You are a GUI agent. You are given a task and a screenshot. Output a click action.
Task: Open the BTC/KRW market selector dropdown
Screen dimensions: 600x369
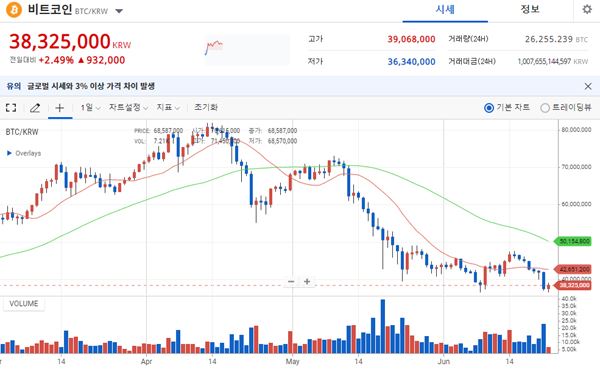pos(119,11)
